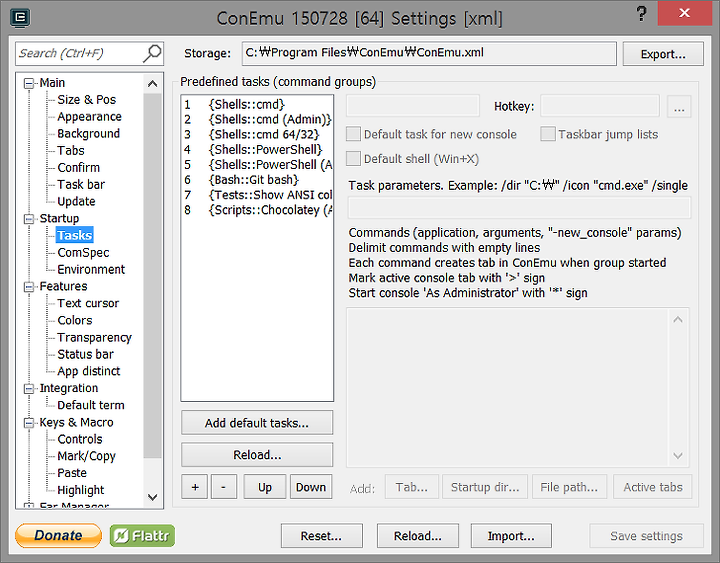
Task: Click the Storage path field
Action: 429,53
